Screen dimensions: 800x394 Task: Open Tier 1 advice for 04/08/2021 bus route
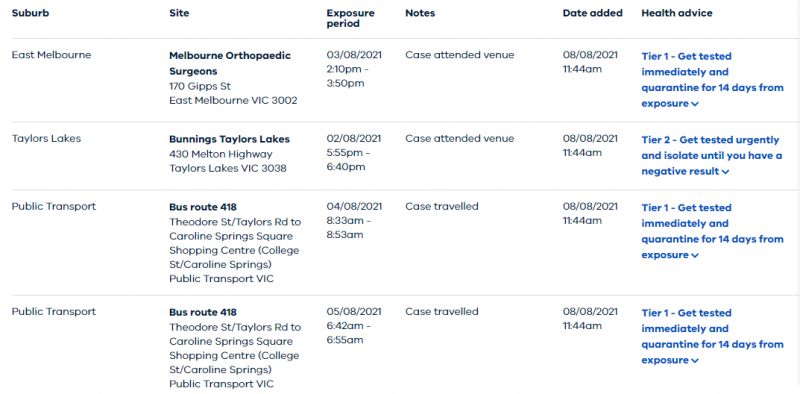712,231
